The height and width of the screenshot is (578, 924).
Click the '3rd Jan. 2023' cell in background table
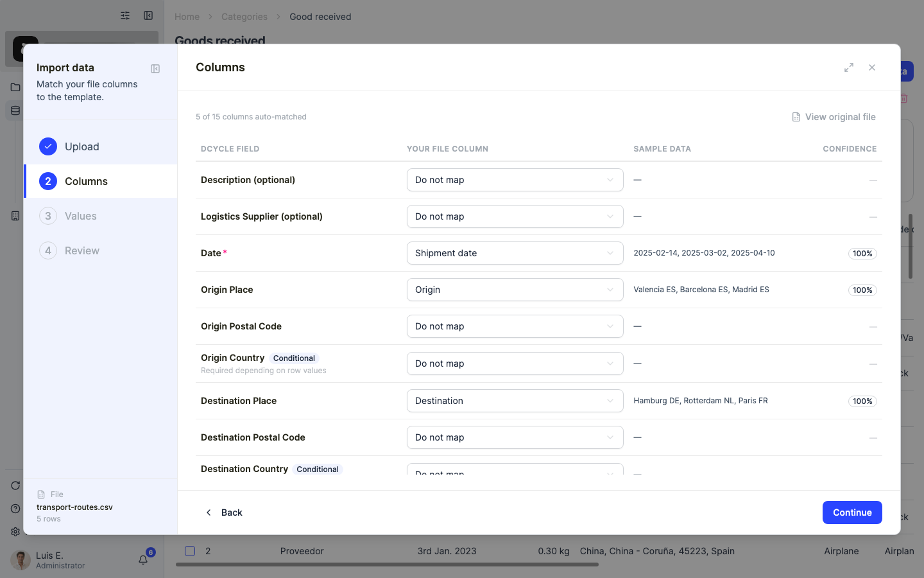click(x=447, y=551)
